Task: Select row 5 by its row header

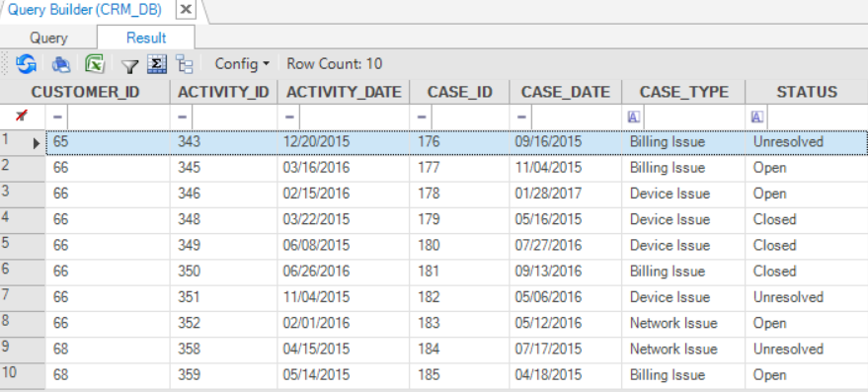Action: [x=23, y=246]
